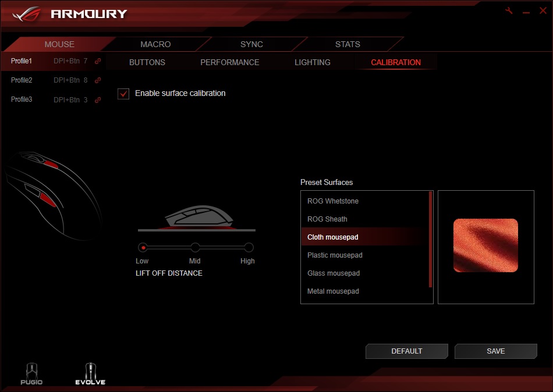
Task: Click the lift off distance slider track
Action: tap(196, 247)
